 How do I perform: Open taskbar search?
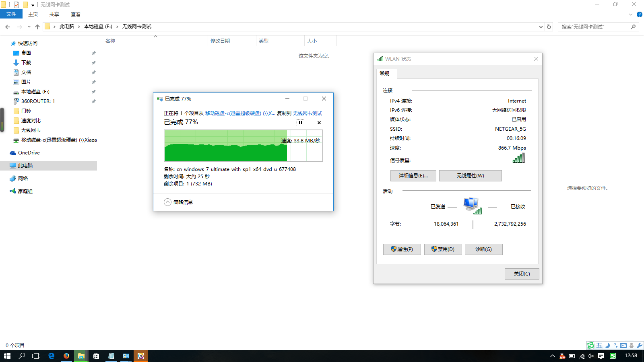22,356
